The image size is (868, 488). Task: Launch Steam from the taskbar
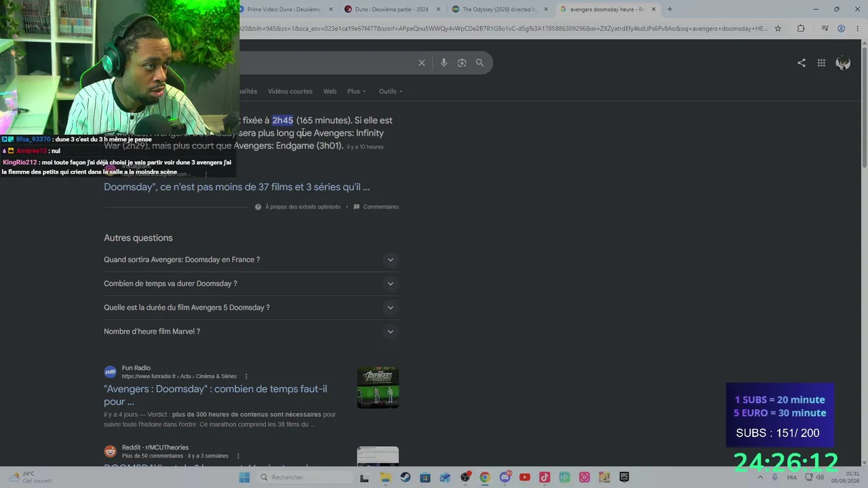pos(405,477)
